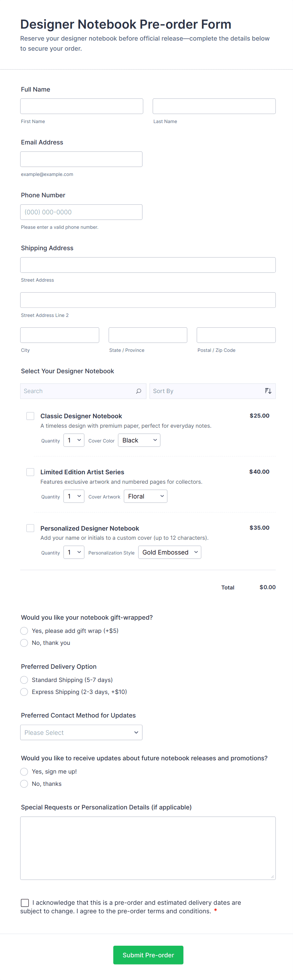Open the Personalization Style dropdown
Viewport: 293px width, 980px height.
pos(169,552)
